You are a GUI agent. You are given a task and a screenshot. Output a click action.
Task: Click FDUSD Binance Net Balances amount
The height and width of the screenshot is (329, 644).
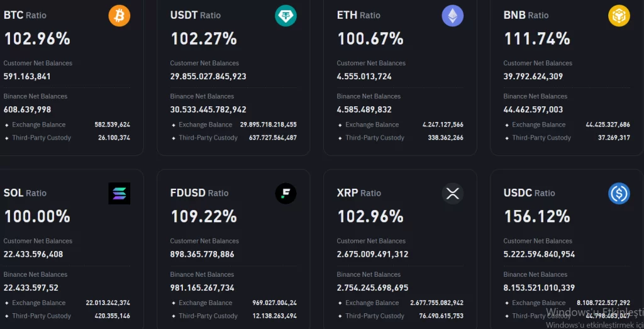[202, 288]
